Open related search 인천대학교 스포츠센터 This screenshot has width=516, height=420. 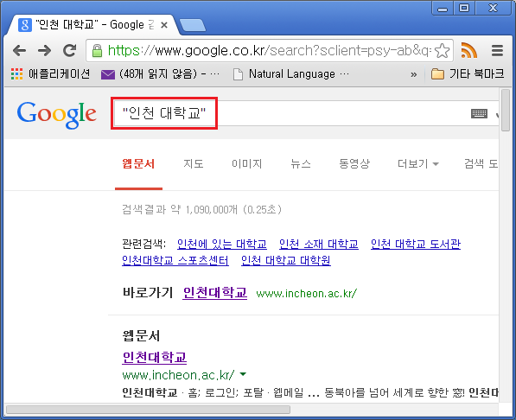tap(175, 260)
